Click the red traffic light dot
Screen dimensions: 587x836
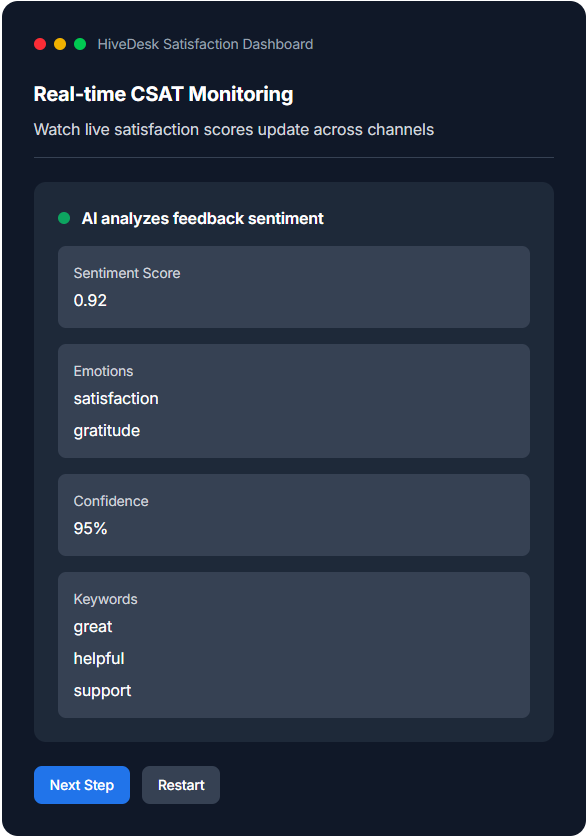point(39,44)
